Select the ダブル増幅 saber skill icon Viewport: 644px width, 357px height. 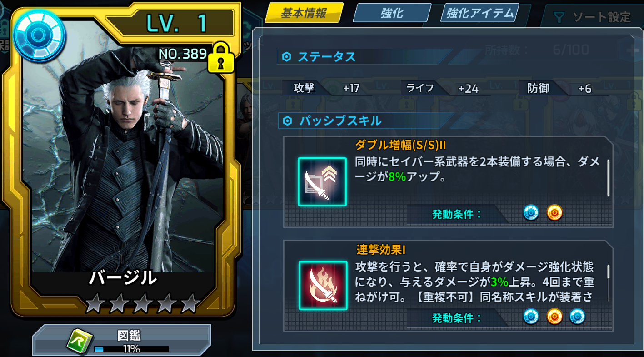coord(322,181)
